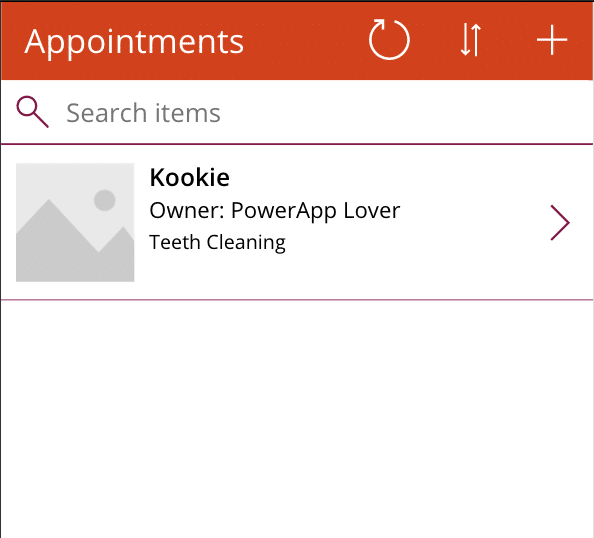Add a new appointment with plus icon

552,40
